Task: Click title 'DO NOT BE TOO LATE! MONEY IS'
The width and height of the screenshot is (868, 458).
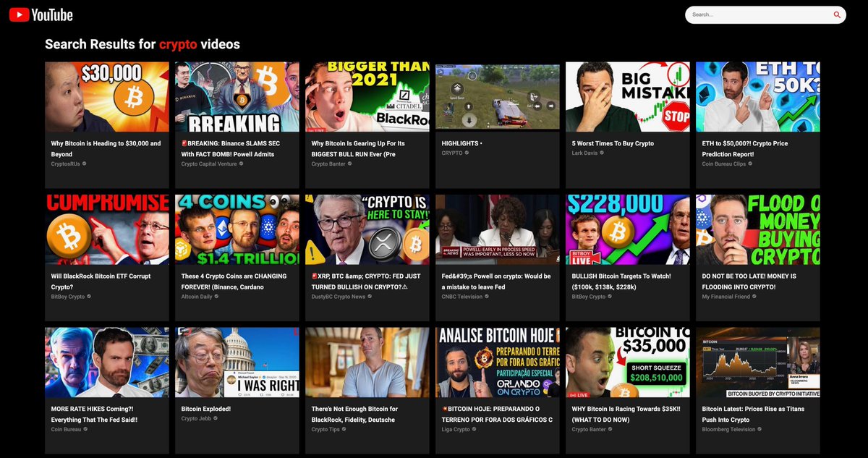Action: point(749,281)
